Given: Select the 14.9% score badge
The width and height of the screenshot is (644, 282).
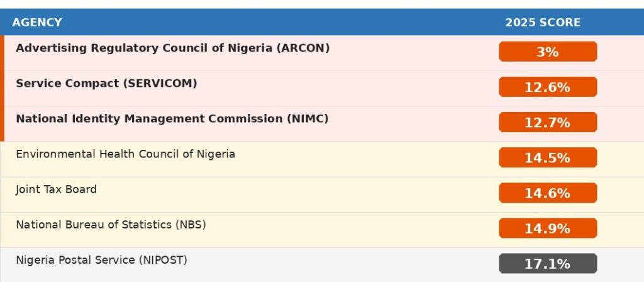Looking at the screenshot, I should 547,228.
